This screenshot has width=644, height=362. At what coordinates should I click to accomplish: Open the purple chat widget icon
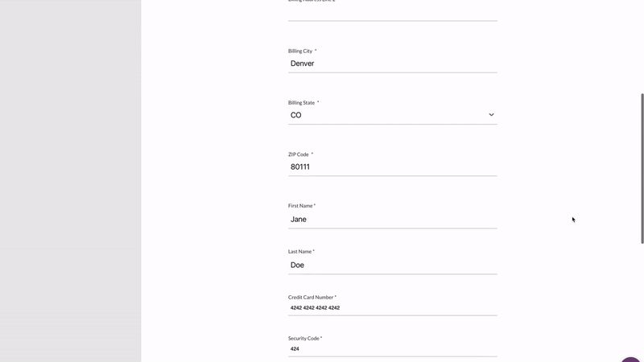coord(632,359)
